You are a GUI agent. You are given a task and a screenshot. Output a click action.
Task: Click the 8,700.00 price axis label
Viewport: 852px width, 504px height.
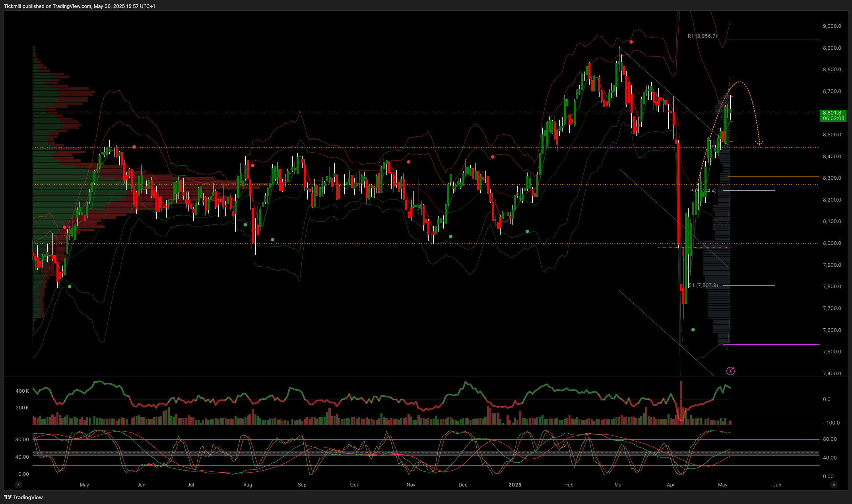tap(832, 91)
